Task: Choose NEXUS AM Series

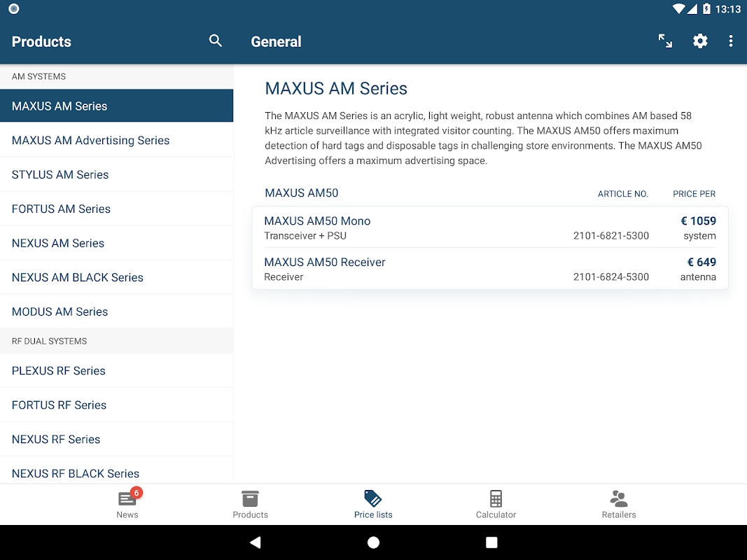Action: point(117,243)
